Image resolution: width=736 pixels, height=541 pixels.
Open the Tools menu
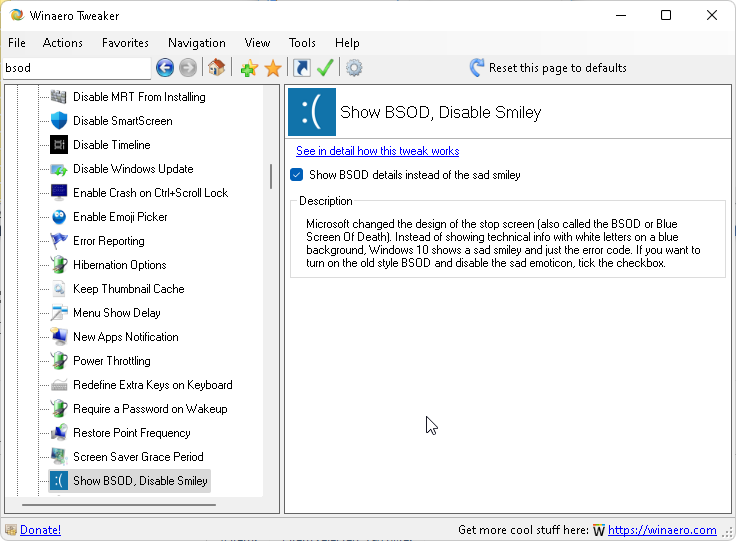[x=302, y=43]
